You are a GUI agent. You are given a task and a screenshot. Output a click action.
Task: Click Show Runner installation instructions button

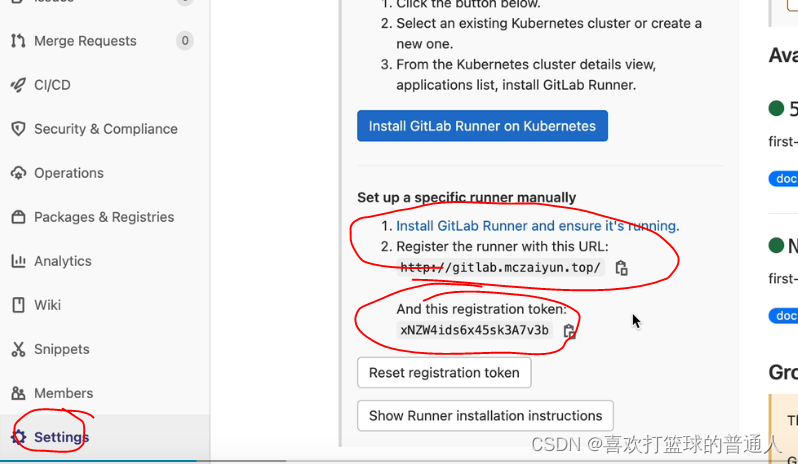tap(486, 416)
